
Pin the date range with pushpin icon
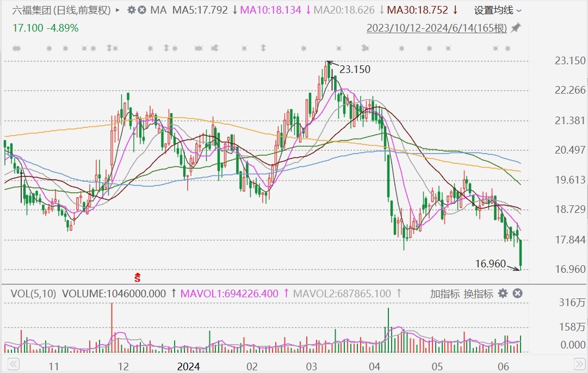tap(516, 28)
